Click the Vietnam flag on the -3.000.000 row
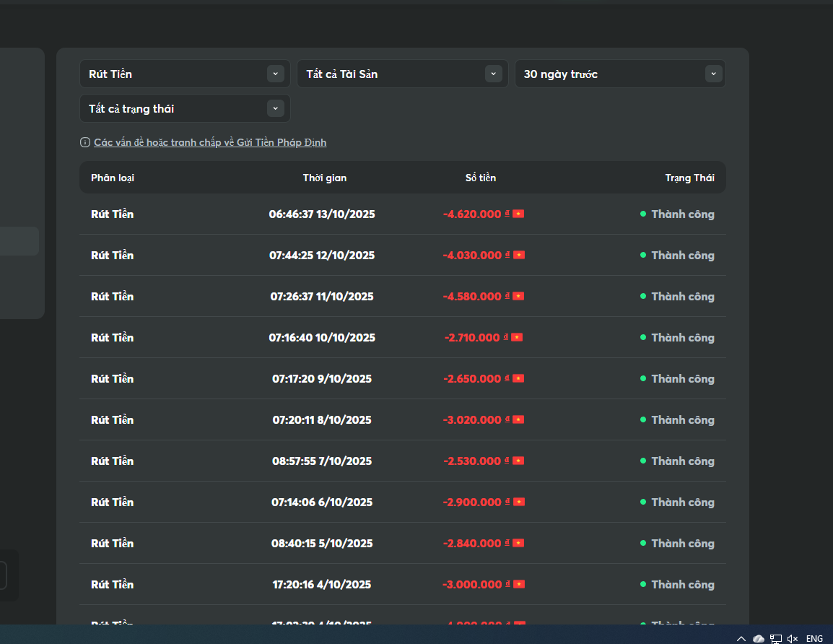833x644 pixels. point(518,584)
